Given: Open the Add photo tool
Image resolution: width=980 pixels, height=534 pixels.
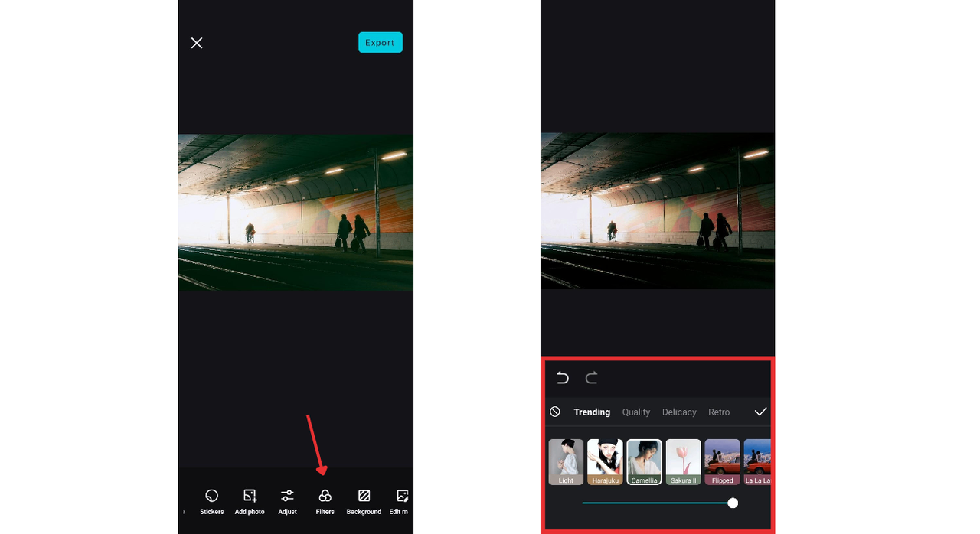Looking at the screenshot, I should (250, 502).
